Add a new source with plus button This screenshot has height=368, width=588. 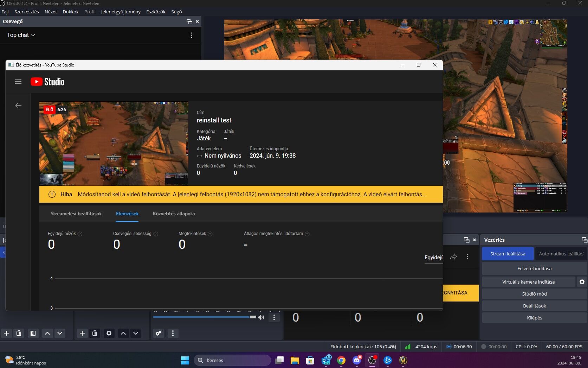coord(82,333)
